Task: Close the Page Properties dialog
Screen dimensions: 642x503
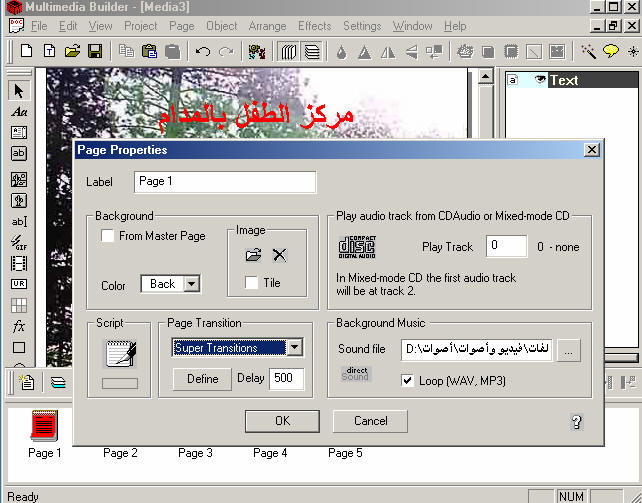Action: 592,150
